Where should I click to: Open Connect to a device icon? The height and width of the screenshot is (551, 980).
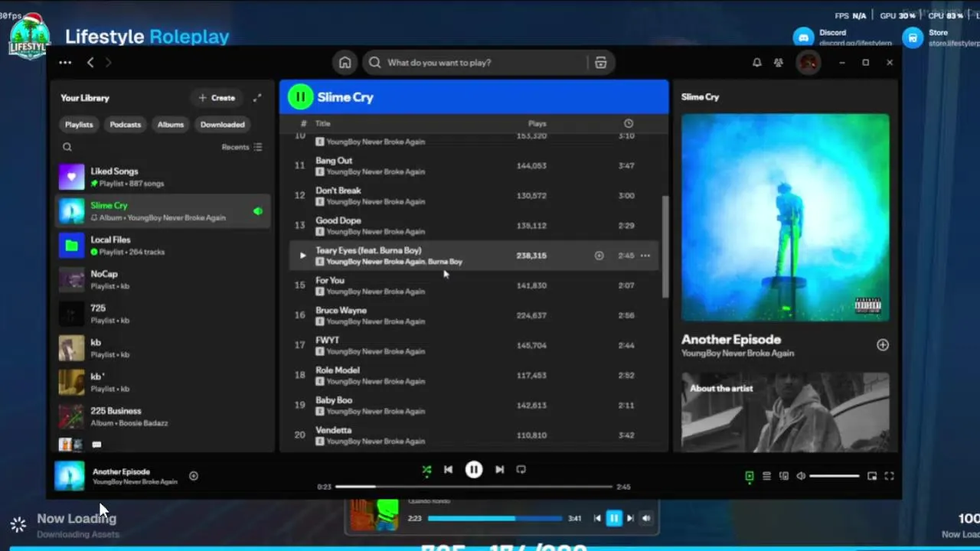783,476
